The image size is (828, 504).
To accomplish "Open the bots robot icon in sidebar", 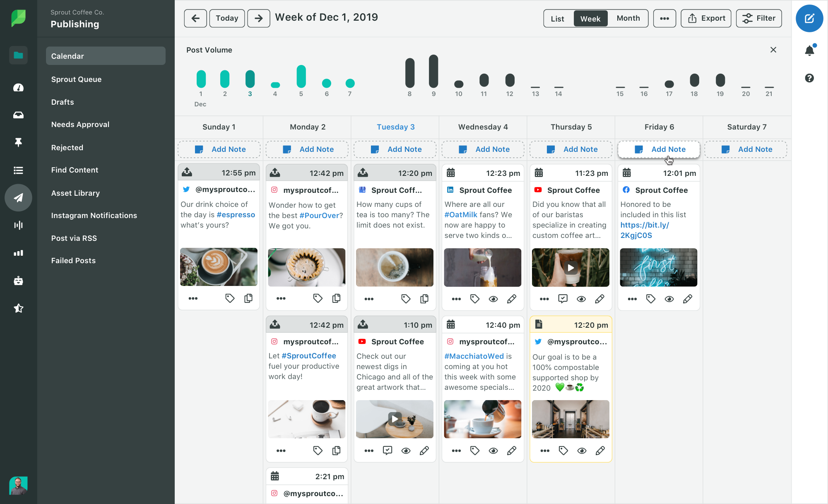I will (x=18, y=281).
